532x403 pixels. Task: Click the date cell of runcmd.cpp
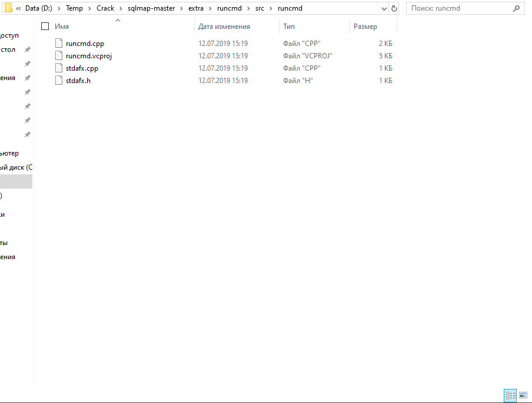tap(223, 44)
